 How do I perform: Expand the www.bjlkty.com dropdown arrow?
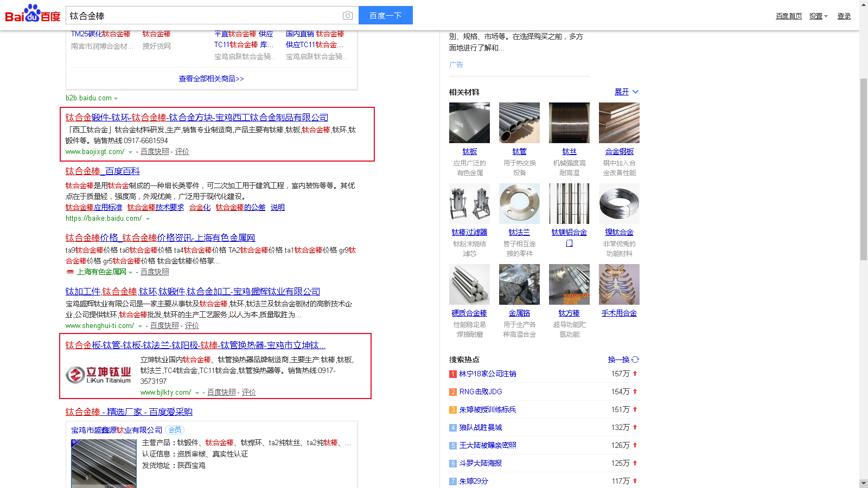(x=197, y=393)
